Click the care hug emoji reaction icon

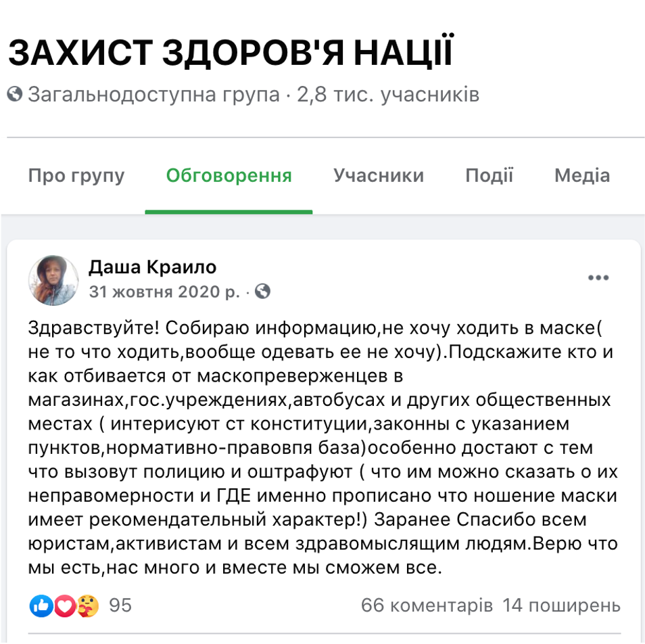[x=87, y=605]
